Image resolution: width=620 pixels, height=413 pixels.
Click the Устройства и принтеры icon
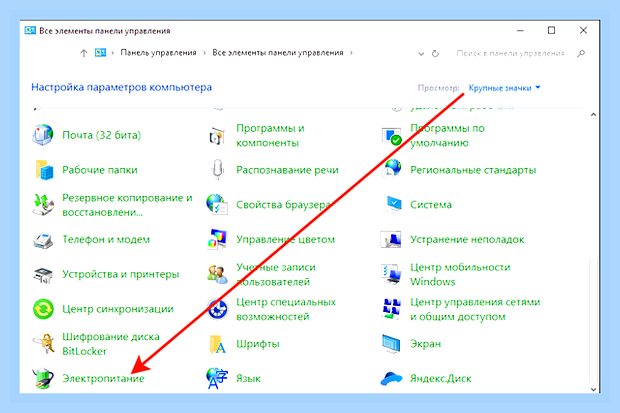coord(43,274)
